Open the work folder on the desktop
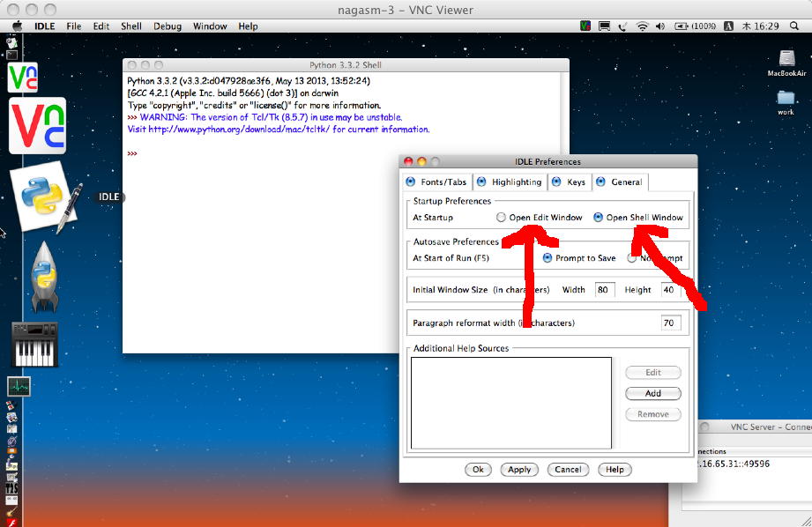Screen dimensions: 812x527 (786, 102)
